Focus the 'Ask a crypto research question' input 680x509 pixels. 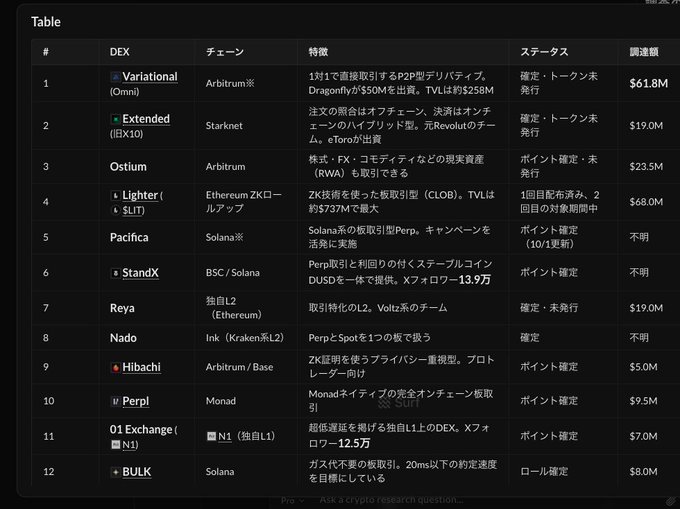coord(391,500)
